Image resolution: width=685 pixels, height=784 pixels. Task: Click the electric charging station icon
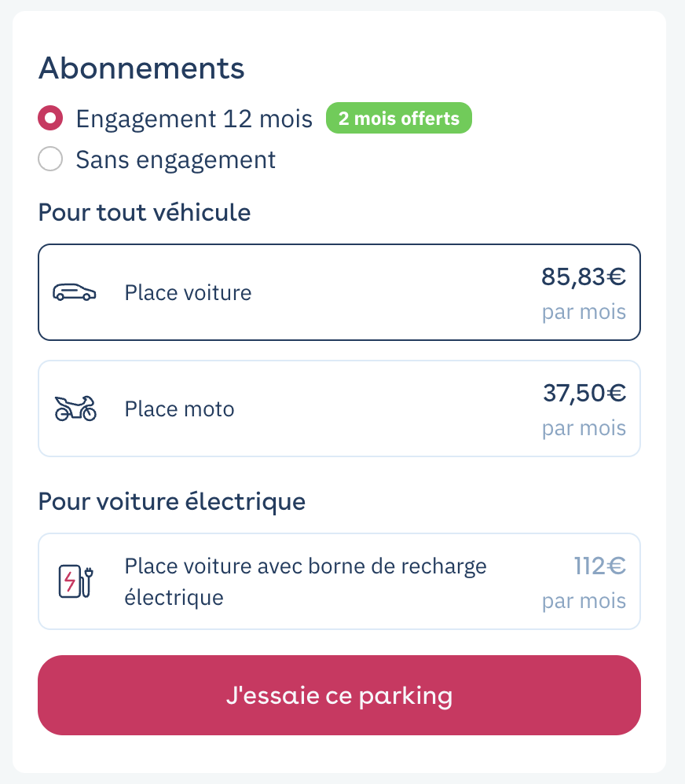tap(75, 581)
